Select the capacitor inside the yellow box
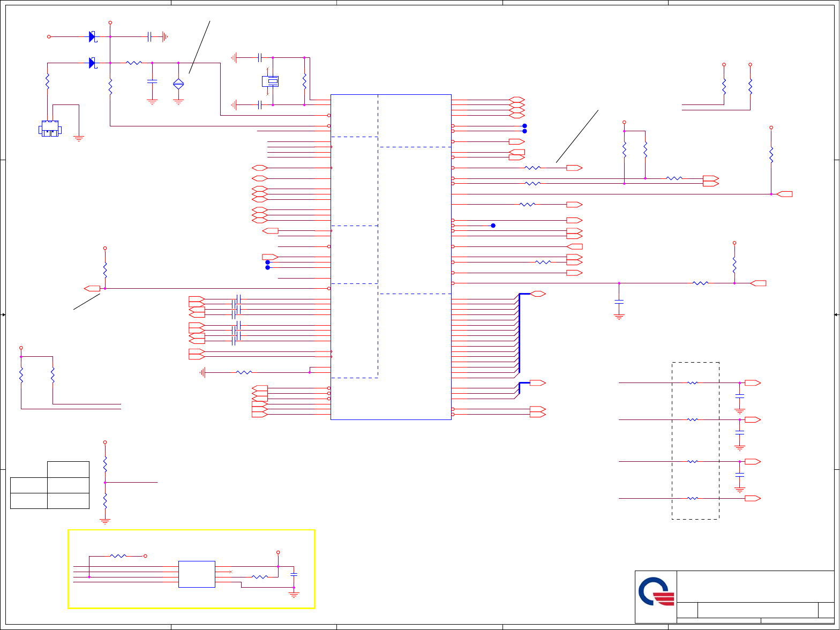 pos(294,574)
